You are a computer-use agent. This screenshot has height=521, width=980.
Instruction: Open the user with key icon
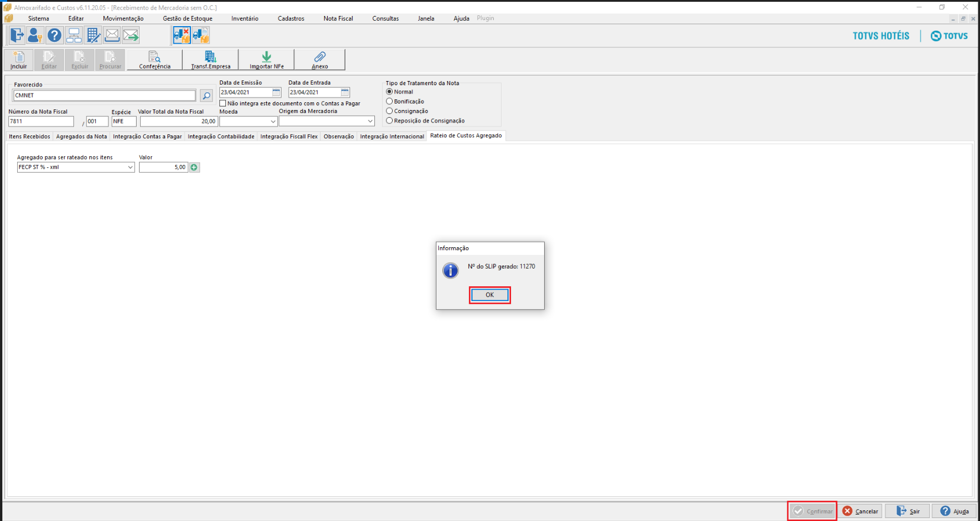(x=35, y=35)
